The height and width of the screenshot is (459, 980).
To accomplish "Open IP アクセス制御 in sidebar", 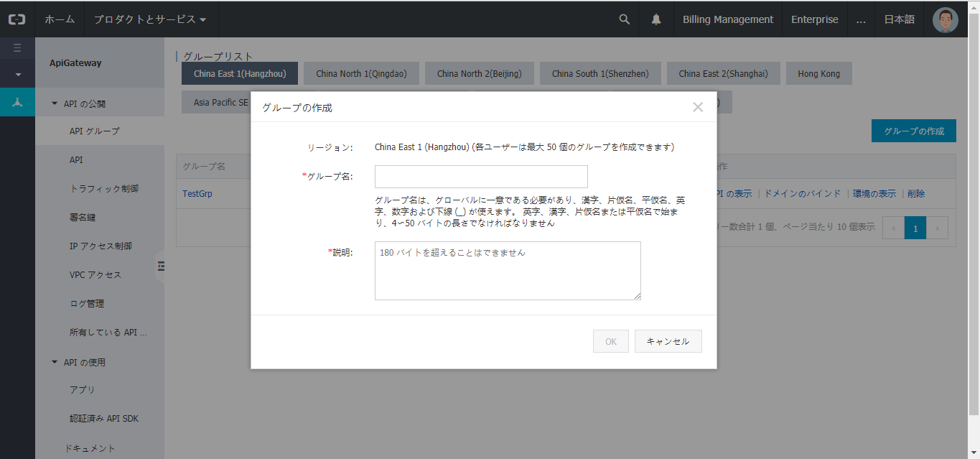I will point(100,246).
